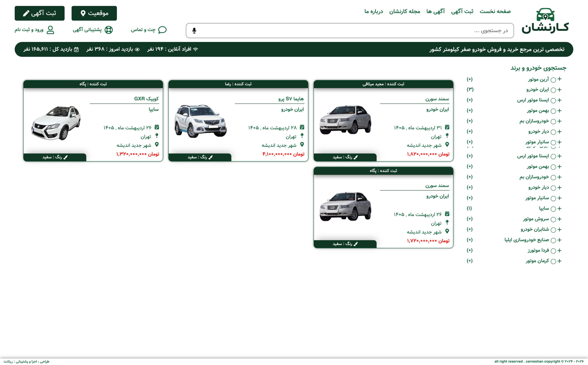Open the chat bubble icon for چت و تماس
The height and width of the screenshot is (365, 588).
pyautogui.click(x=162, y=30)
